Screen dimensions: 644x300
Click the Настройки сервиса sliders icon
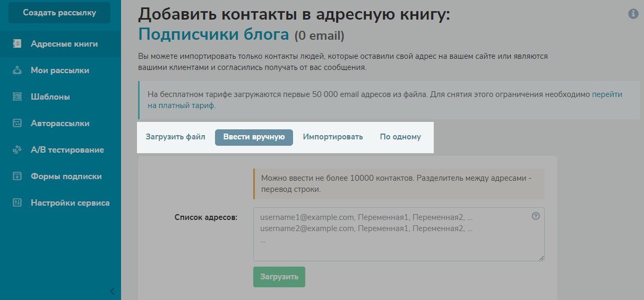(x=17, y=203)
